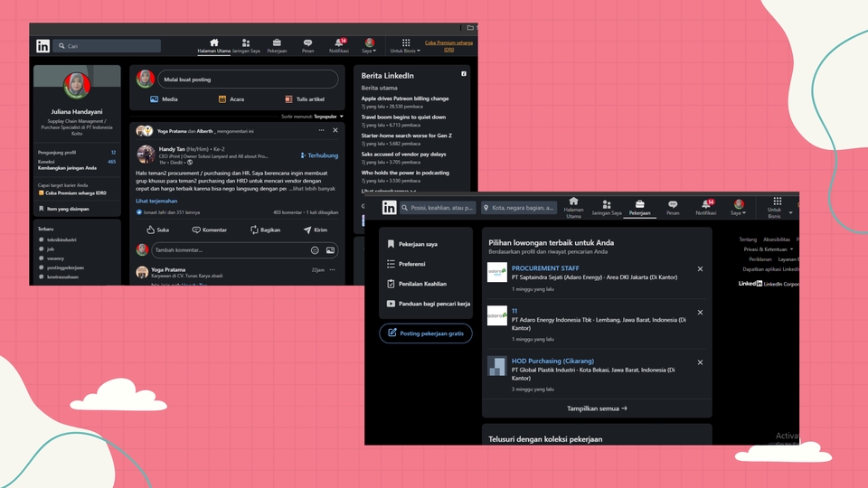Open hashtag teknikindustri

[x=58, y=239]
